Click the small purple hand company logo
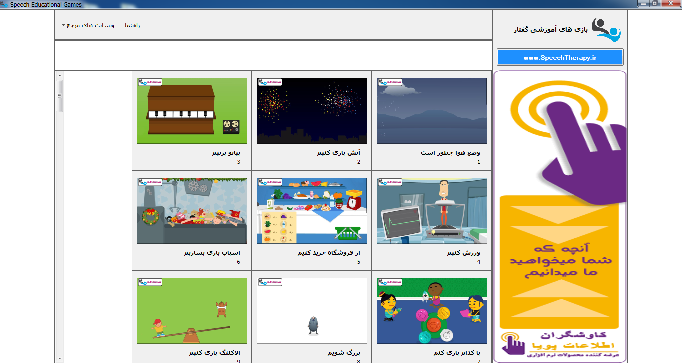This screenshot has width=682, height=363. tap(513, 343)
